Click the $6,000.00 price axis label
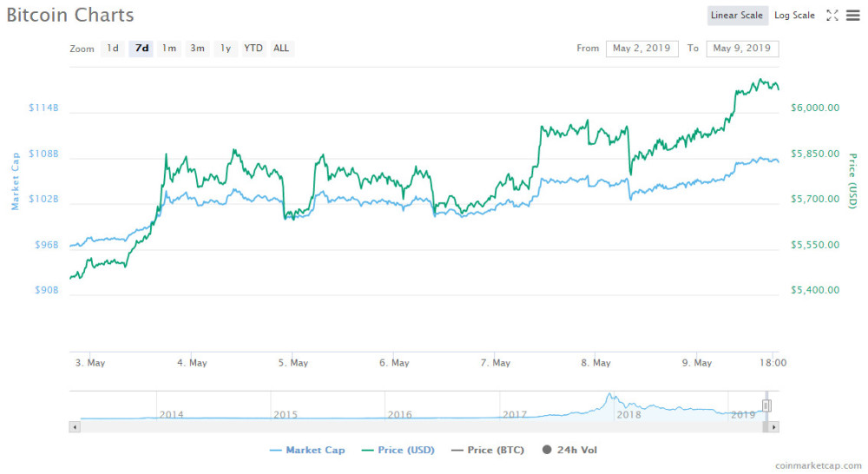This screenshot has height=474, width=868. [x=815, y=108]
